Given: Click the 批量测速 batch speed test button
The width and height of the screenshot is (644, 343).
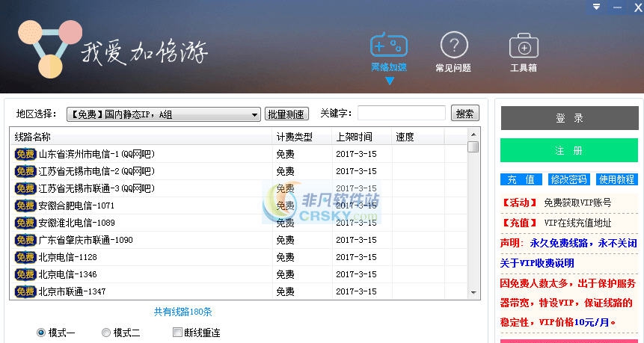Looking at the screenshot, I should [286, 114].
